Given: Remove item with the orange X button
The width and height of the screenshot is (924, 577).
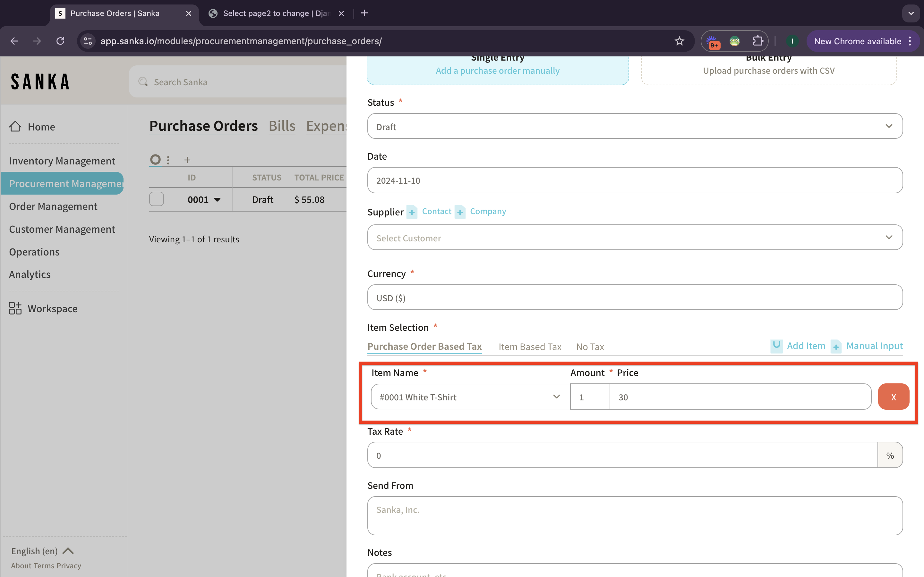Looking at the screenshot, I should [x=893, y=397].
